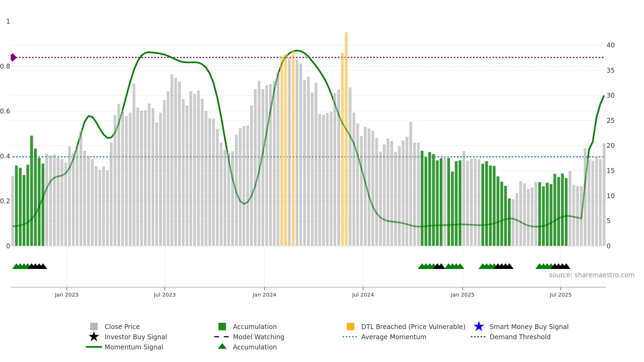Click the orange DTL Breached legend square
Viewport: 644px width, 362px height.
pos(350,326)
